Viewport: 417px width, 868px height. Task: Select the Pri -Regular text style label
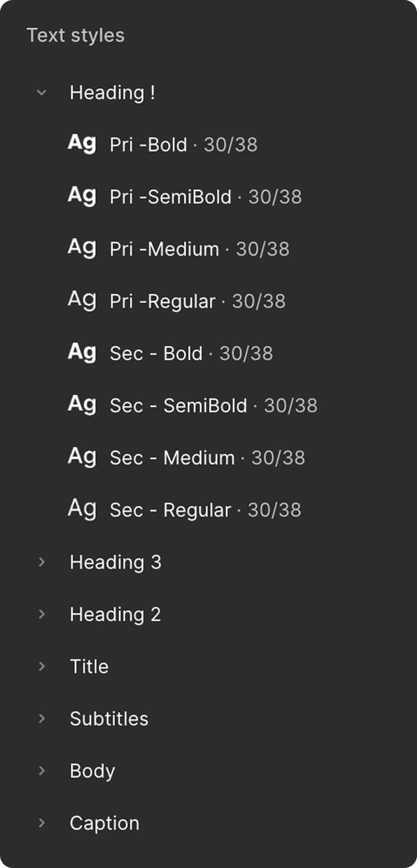click(x=163, y=301)
